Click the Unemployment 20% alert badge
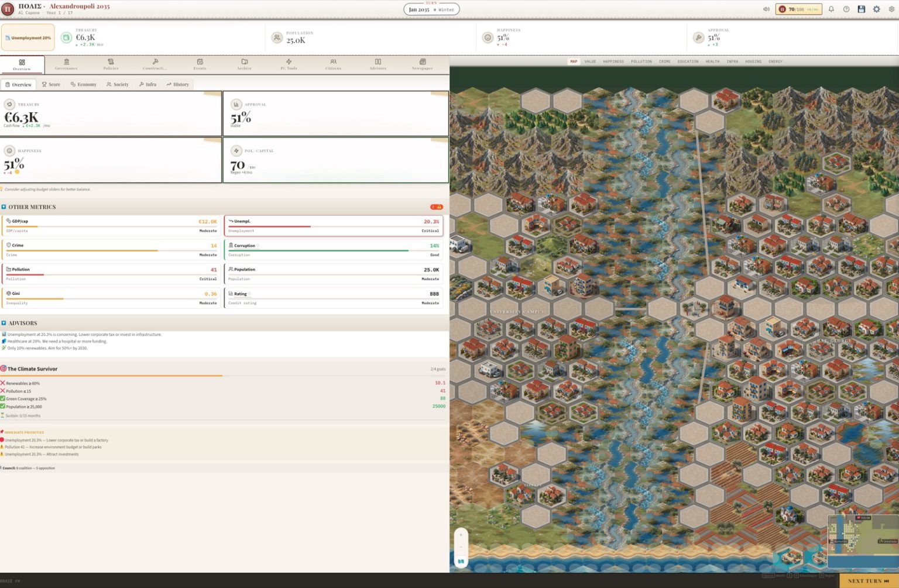This screenshot has width=899, height=588. click(x=28, y=38)
